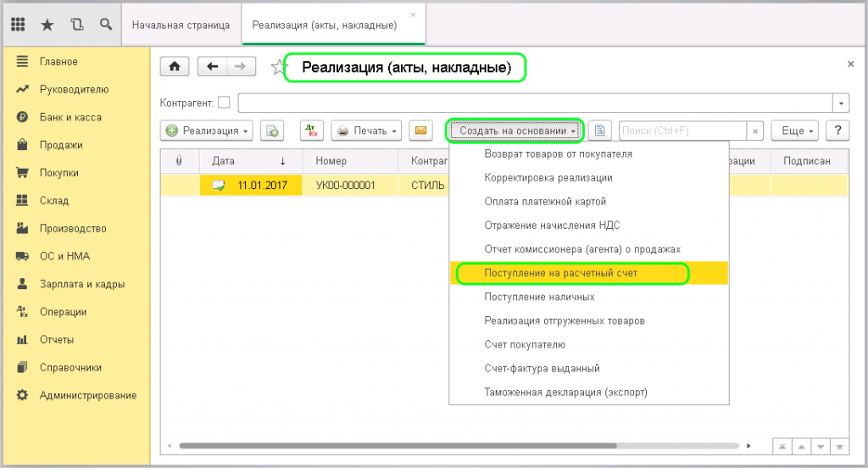Open the report icon next to search
Image resolution: width=868 pixels, height=468 pixels.
pyautogui.click(x=599, y=131)
